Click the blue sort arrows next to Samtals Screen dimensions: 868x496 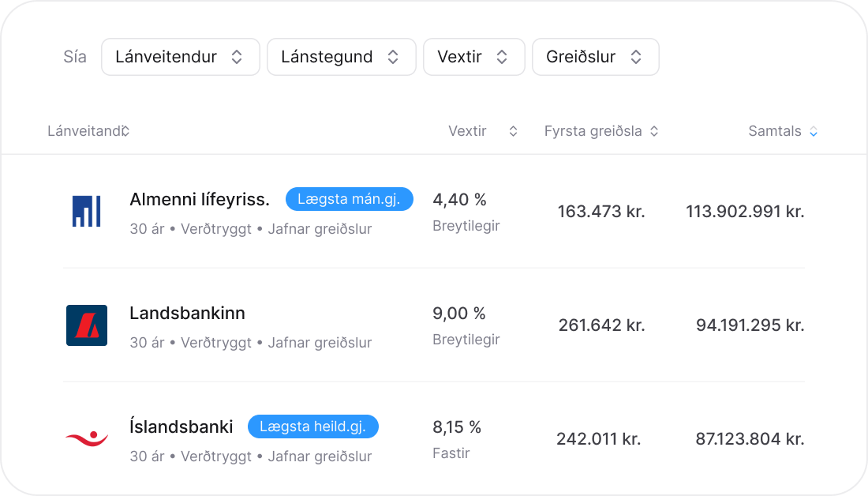click(x=814, y=132)
